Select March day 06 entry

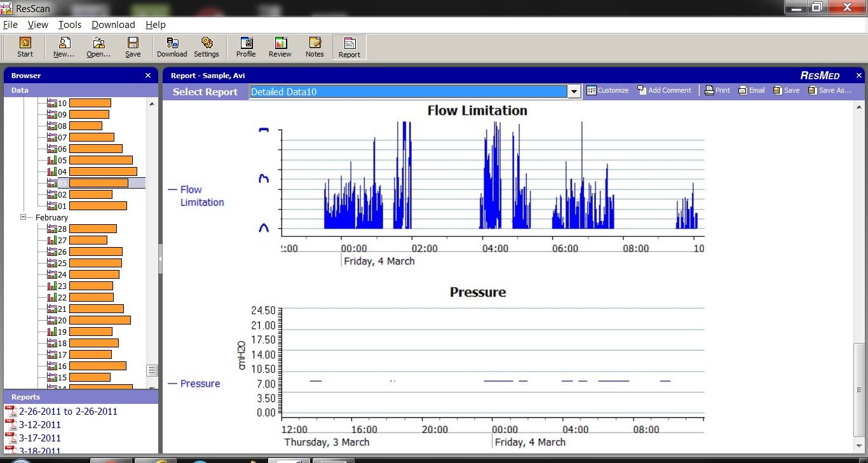(85, 149)
